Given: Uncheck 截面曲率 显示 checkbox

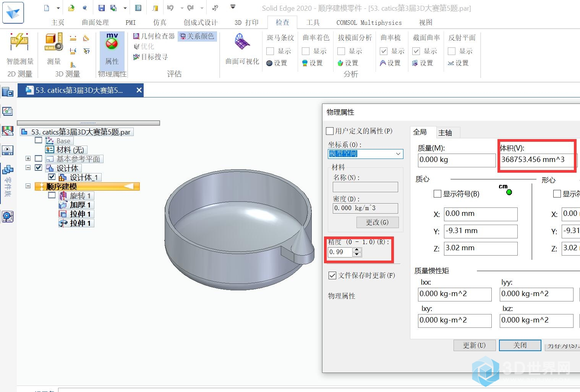Looking at the screenshot, I should 416,51.
